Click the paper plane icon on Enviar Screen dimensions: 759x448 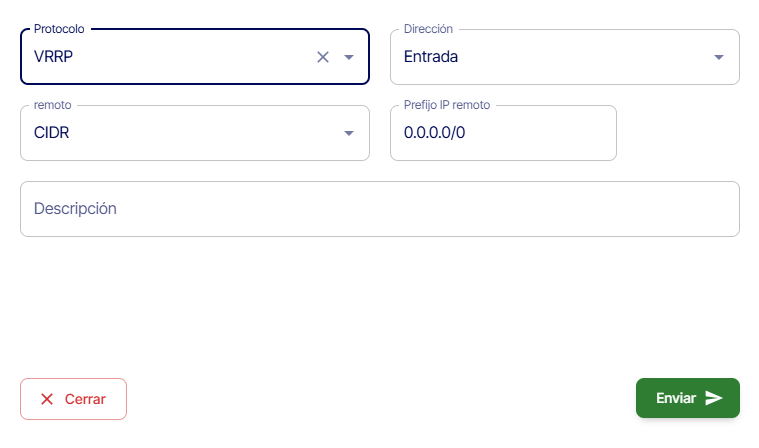tap(713, 398)
